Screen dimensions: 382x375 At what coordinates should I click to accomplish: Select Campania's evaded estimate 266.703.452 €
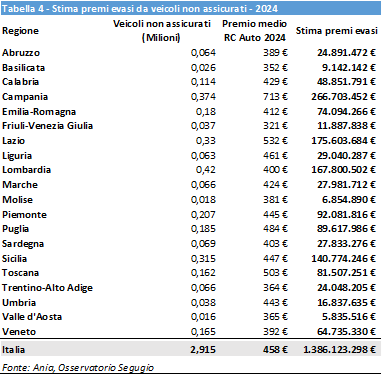(343, 97)
